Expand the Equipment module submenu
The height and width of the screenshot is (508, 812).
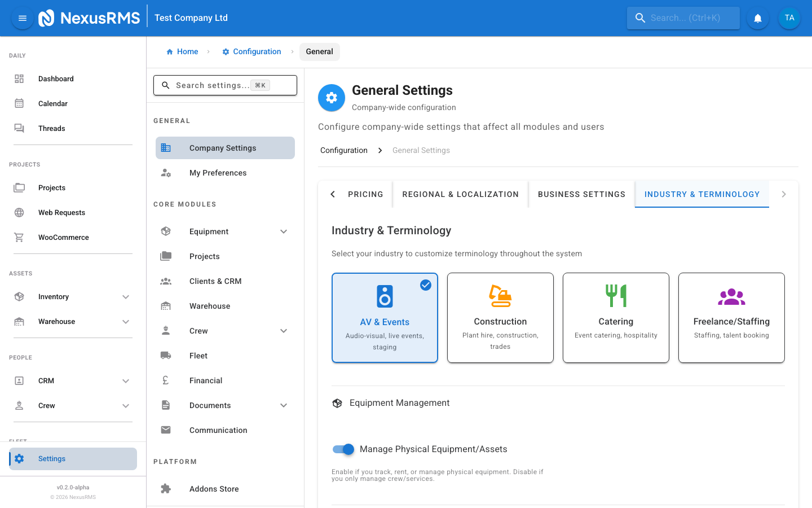[x=283, y=231]
